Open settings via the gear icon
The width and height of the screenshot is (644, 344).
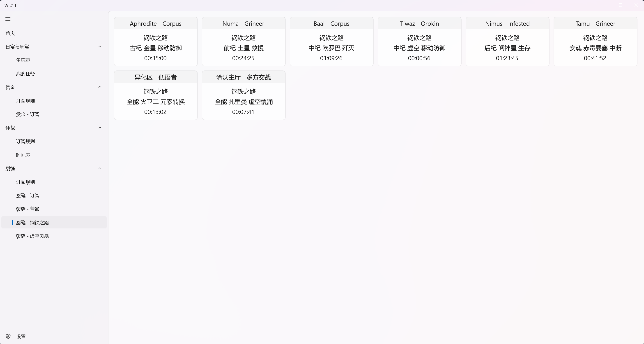click(x=8, y=336)
